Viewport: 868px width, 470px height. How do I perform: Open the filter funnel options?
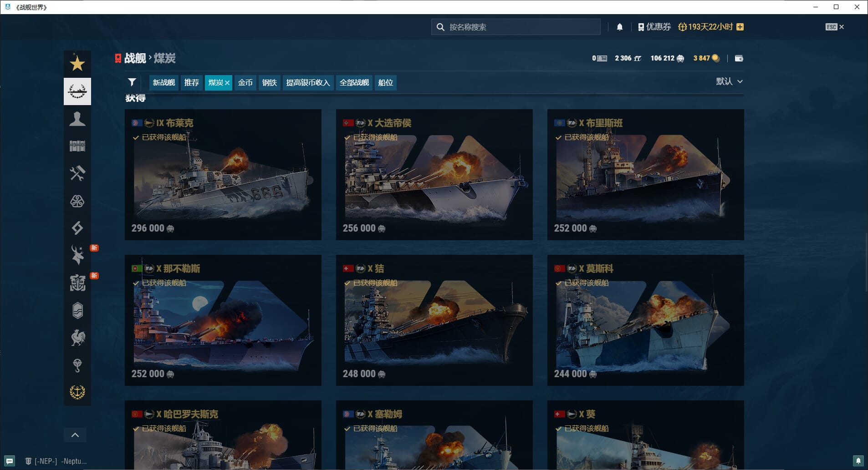[132, 82]
